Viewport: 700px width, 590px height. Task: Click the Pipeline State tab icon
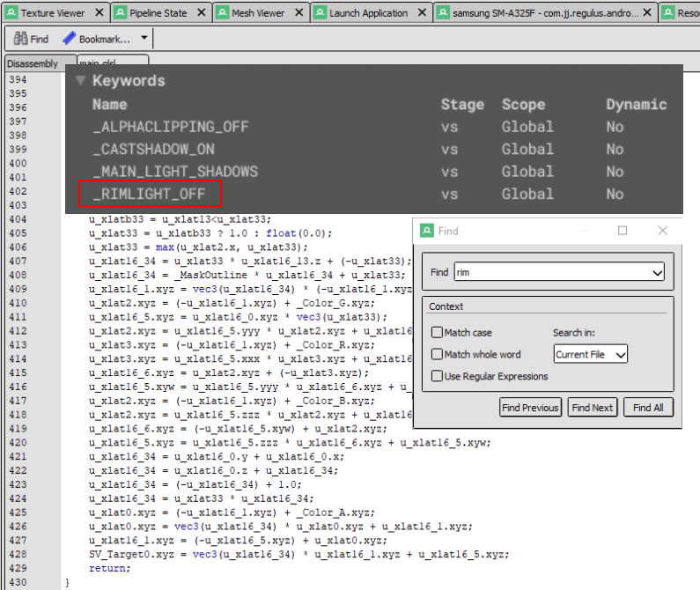[x=120, y=13]
